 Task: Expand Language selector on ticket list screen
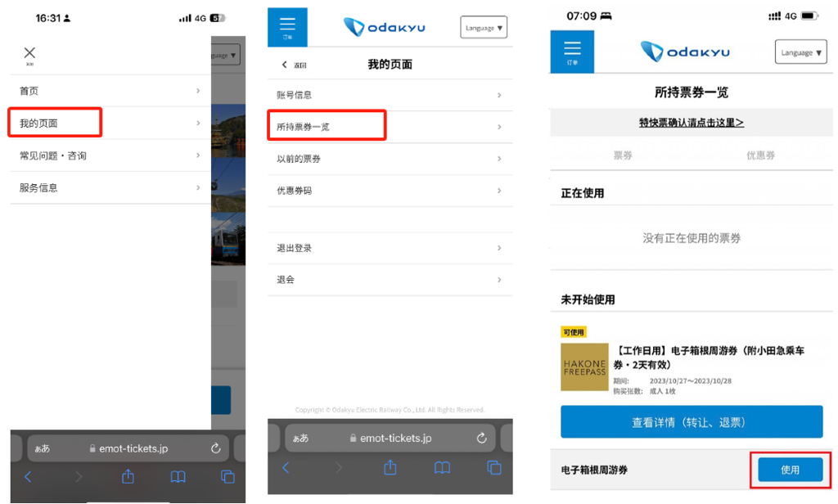click(x=800, y=52)
